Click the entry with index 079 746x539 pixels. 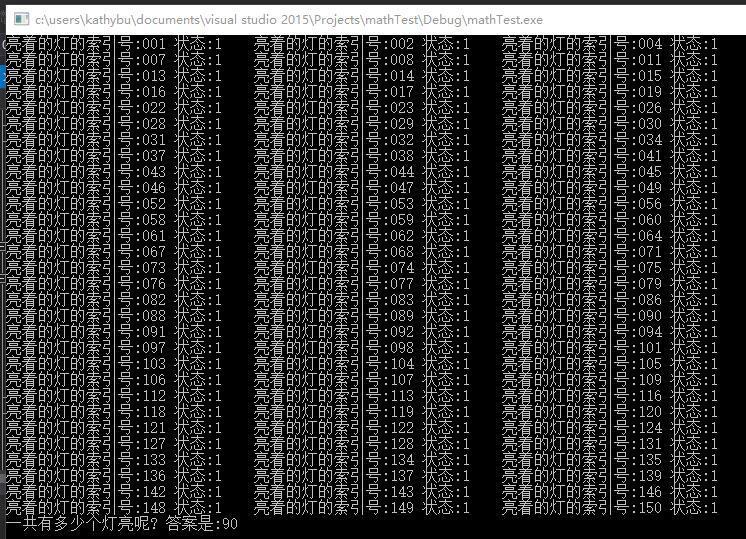tap(610, 284)
